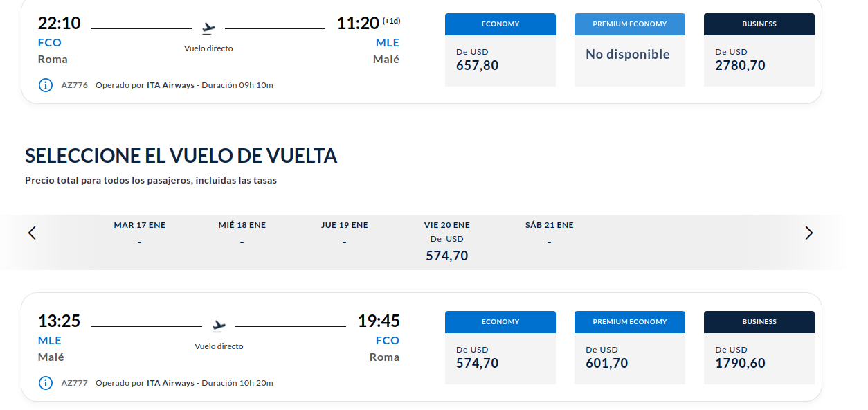Select JUE 19 ENE return date
Viewport: 868px width, 410px height.
(x=345, y=234)
